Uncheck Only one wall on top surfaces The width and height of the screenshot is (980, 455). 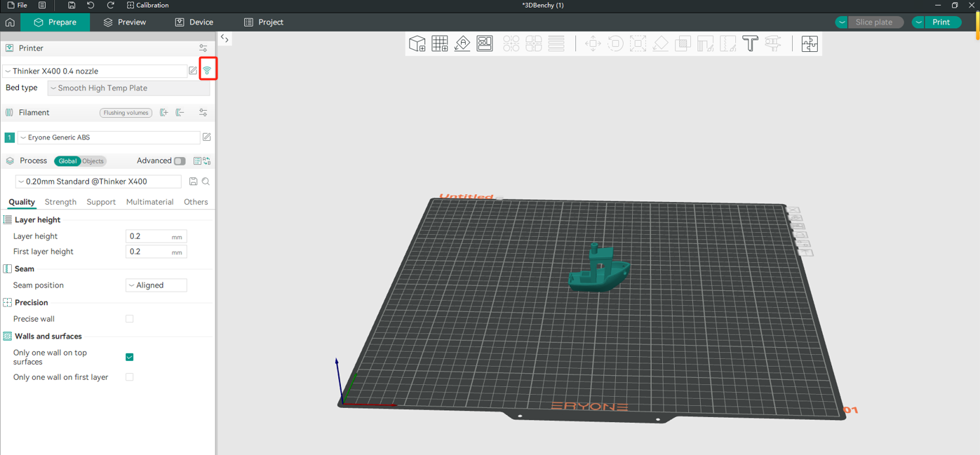[130, 358]
